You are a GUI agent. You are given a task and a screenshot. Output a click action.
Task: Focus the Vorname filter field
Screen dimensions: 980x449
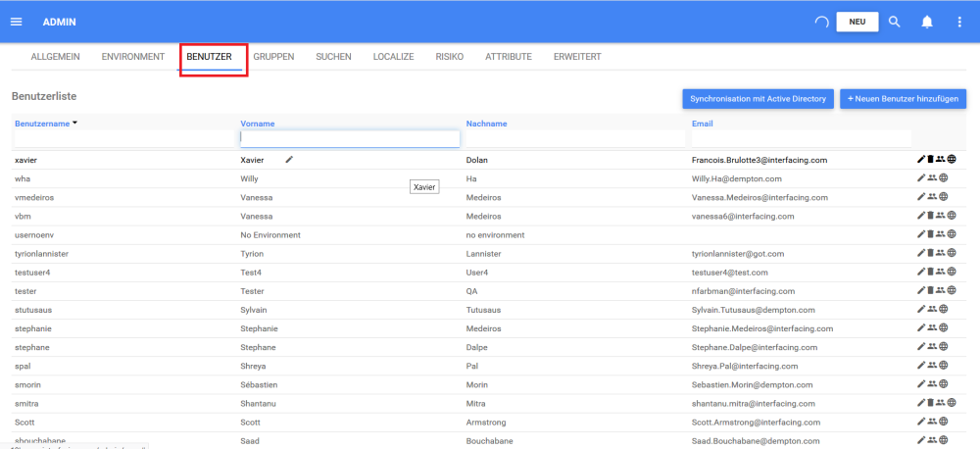tap(350, 139)
